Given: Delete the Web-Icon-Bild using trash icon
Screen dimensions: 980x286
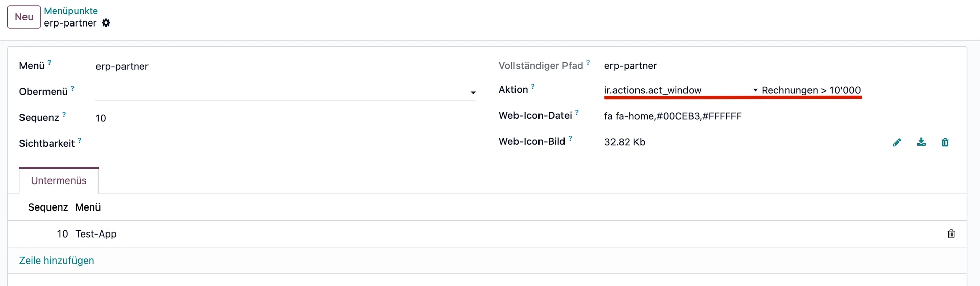Looking at the screenshot, I should pyautogui.click(x=945, y=142).
